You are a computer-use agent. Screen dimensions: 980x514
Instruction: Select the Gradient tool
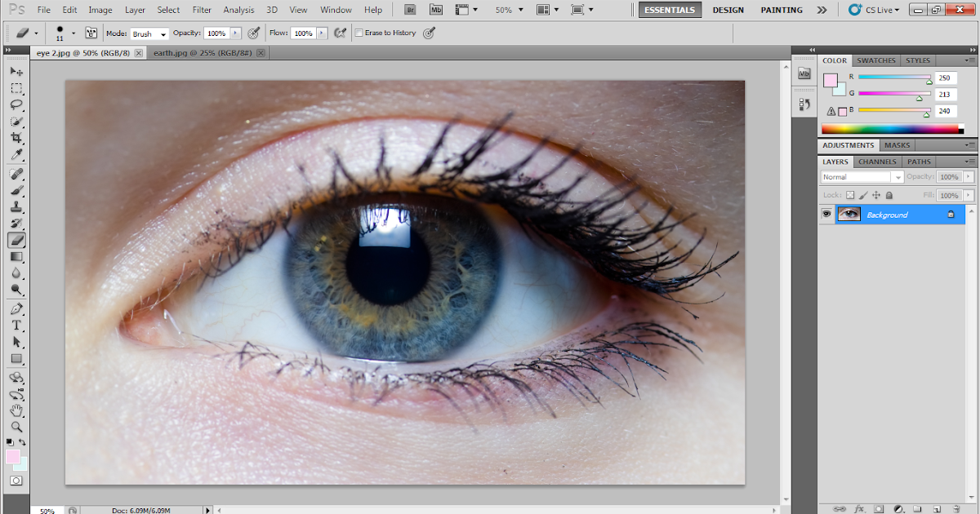coord(16,257)
